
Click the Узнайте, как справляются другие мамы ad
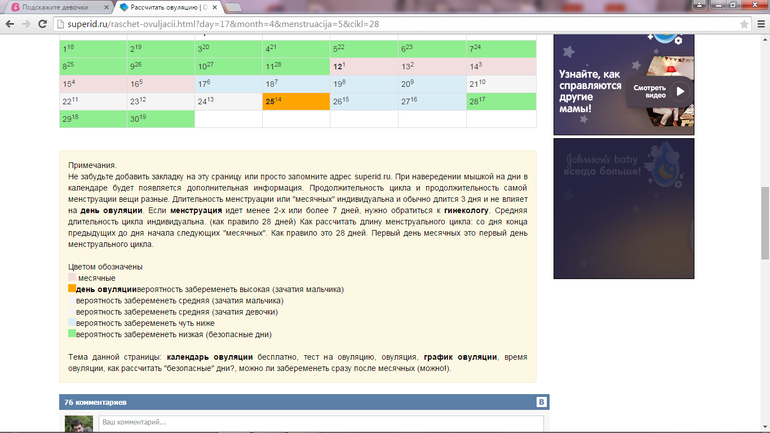[624, 84]
